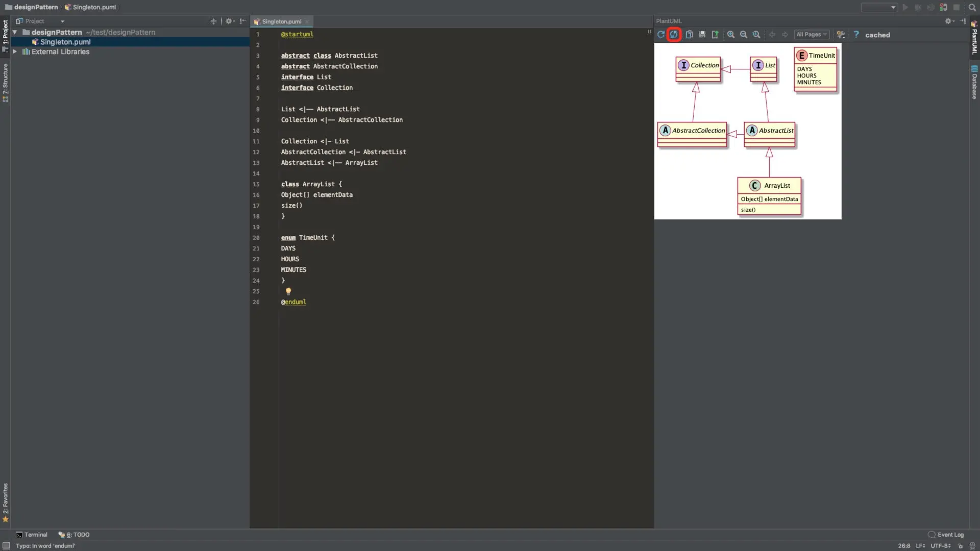Click the export diagram icon with green arrow

click(x=715, y=35)
